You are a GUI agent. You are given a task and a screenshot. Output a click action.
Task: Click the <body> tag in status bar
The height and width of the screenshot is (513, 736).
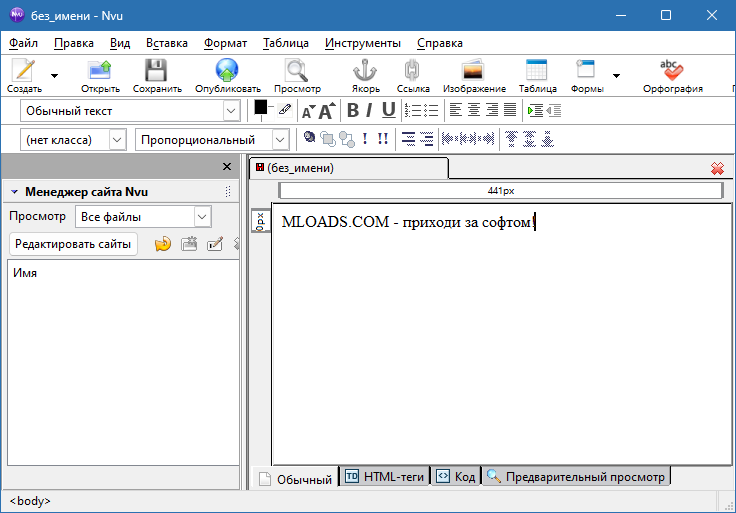tap(30, 501)
